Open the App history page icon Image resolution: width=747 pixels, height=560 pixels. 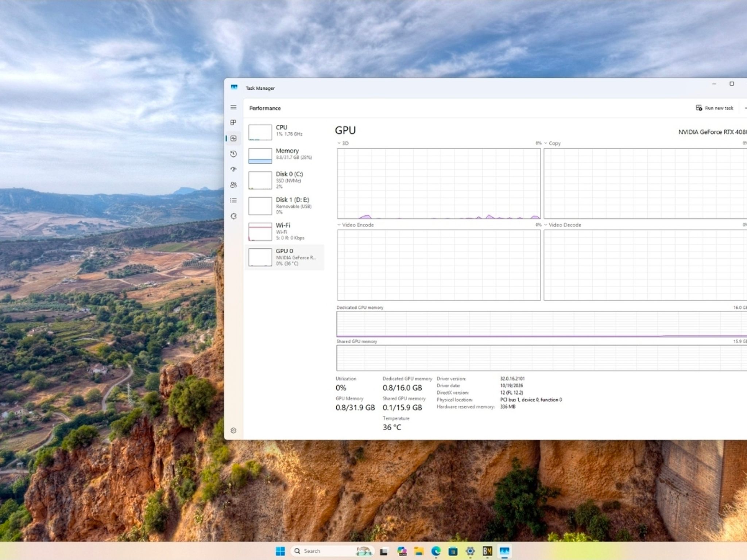(233, 154)
